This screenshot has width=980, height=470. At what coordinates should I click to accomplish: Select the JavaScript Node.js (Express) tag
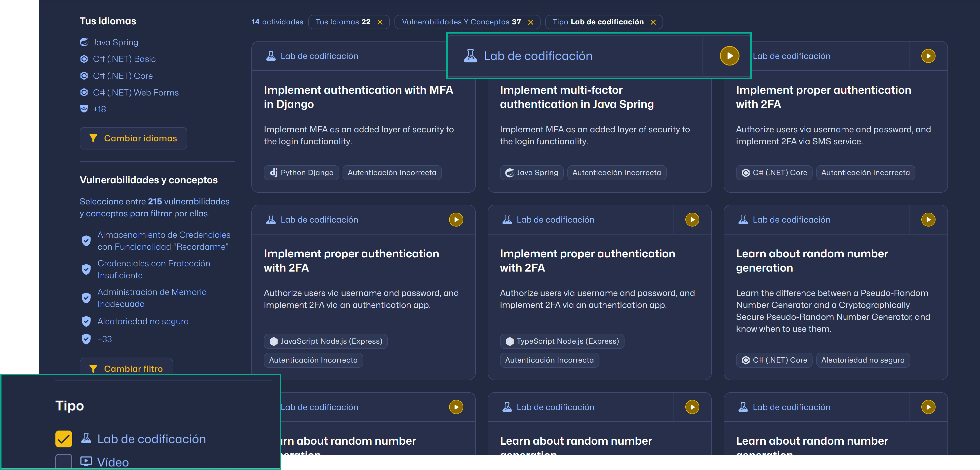[326, 341]
